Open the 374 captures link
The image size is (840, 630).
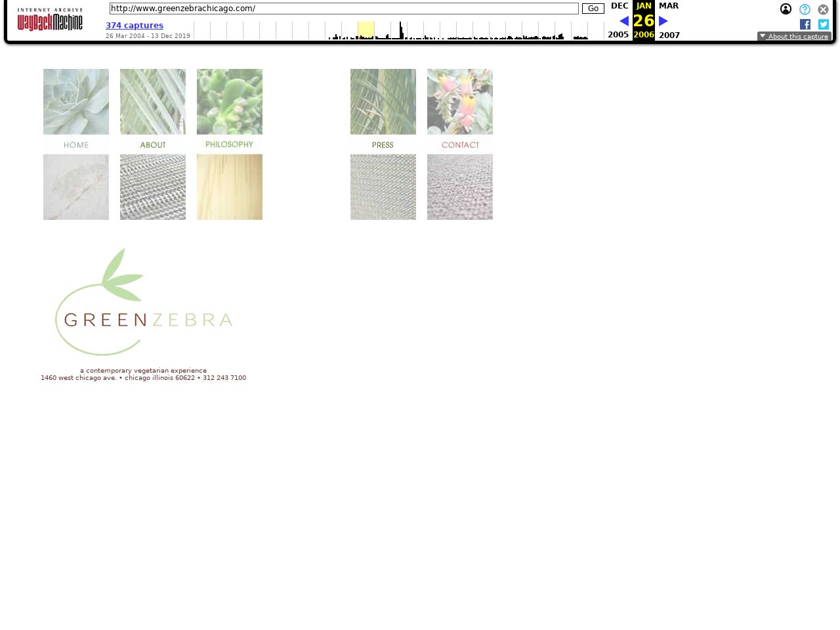pos(135,26)
